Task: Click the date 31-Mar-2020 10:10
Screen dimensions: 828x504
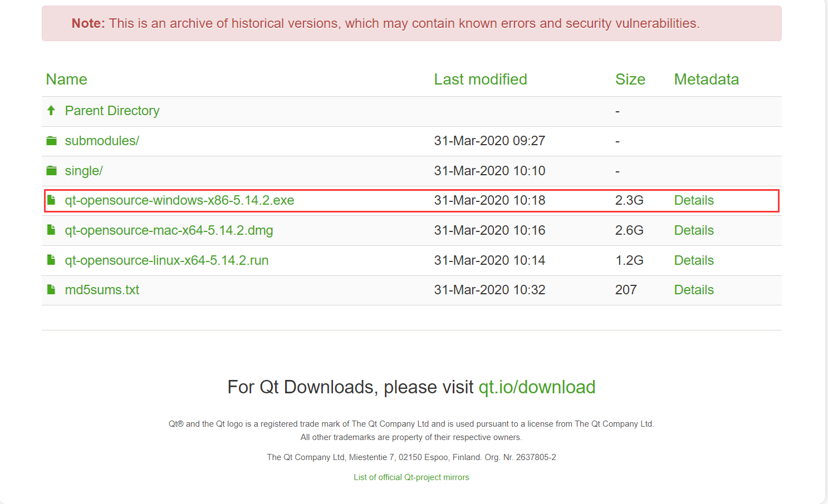Action: [489, 171]
